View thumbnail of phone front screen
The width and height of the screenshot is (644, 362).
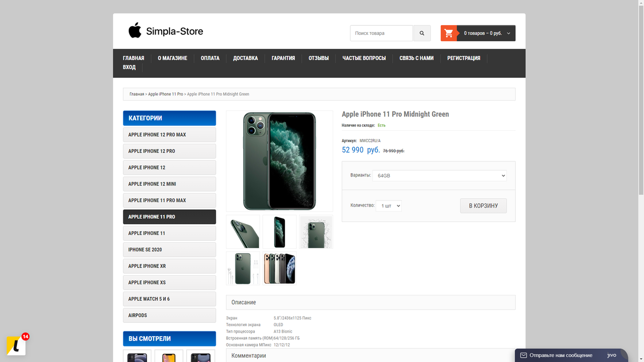pyautogui.click(x=280, y=232)
